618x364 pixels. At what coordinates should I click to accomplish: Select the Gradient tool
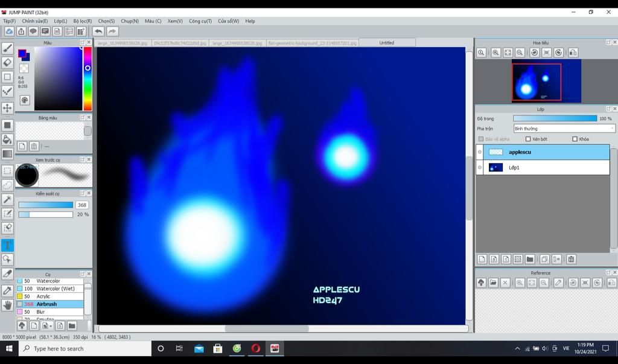[7, 154]
